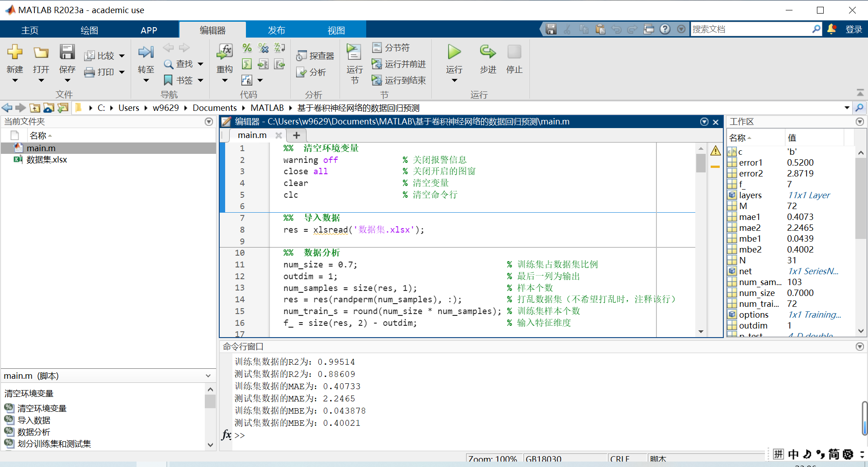This screenshot has width=868, height=467.
Task: Click the Open (打开) folder icon
Action: (41, 52)
